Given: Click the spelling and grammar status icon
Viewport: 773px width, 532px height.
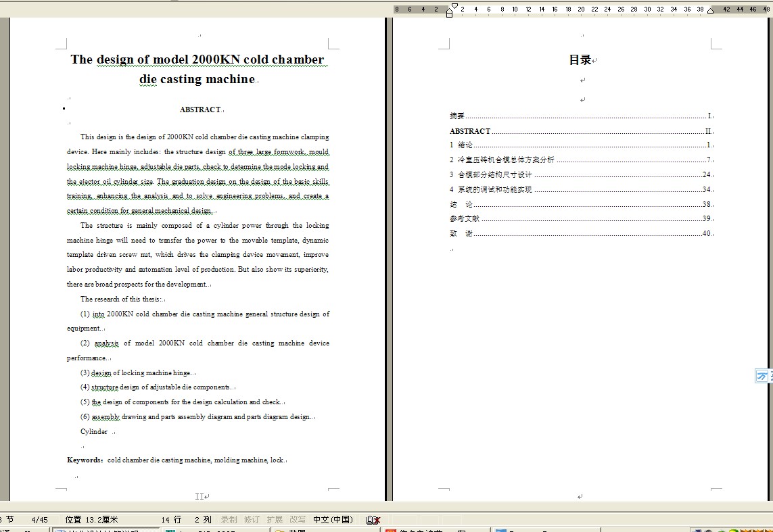Looking at the screenshot, I should point(373,520).
